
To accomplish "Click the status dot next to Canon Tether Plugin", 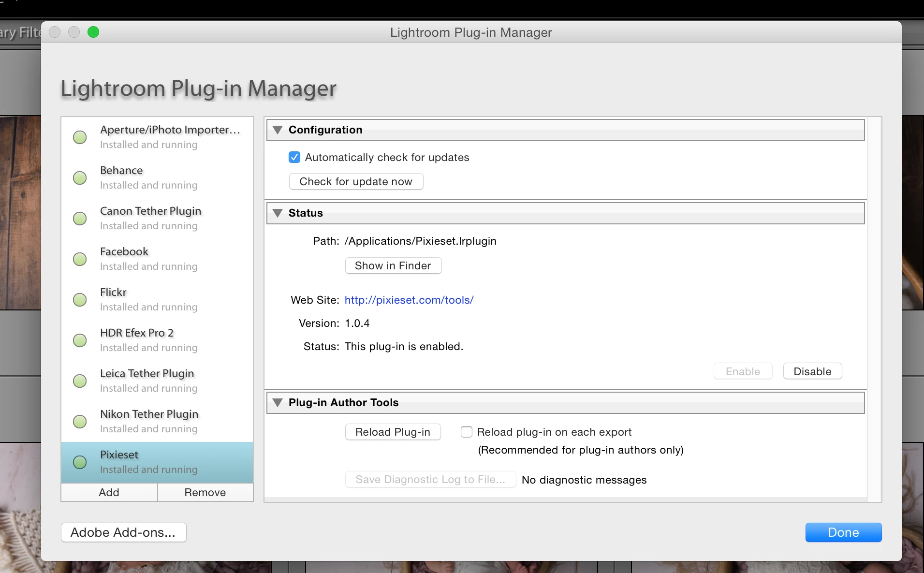I will (80, 219).
